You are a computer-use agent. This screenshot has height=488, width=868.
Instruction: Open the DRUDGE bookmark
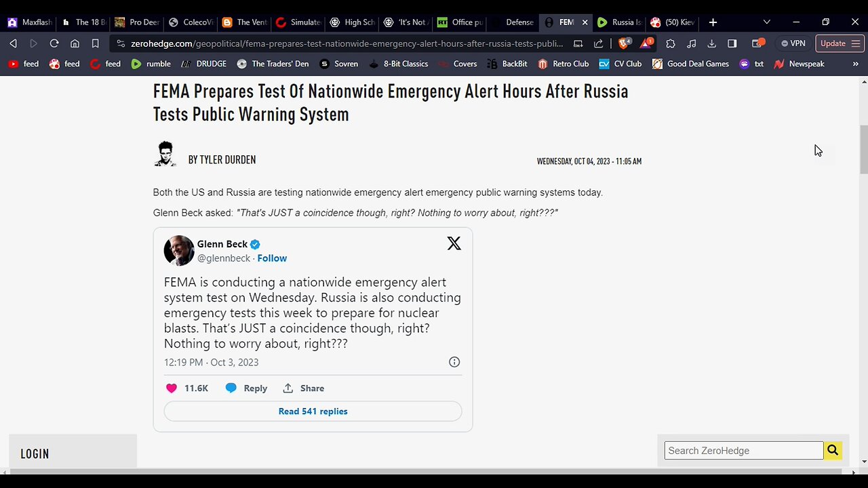click(x=203, y=64)
